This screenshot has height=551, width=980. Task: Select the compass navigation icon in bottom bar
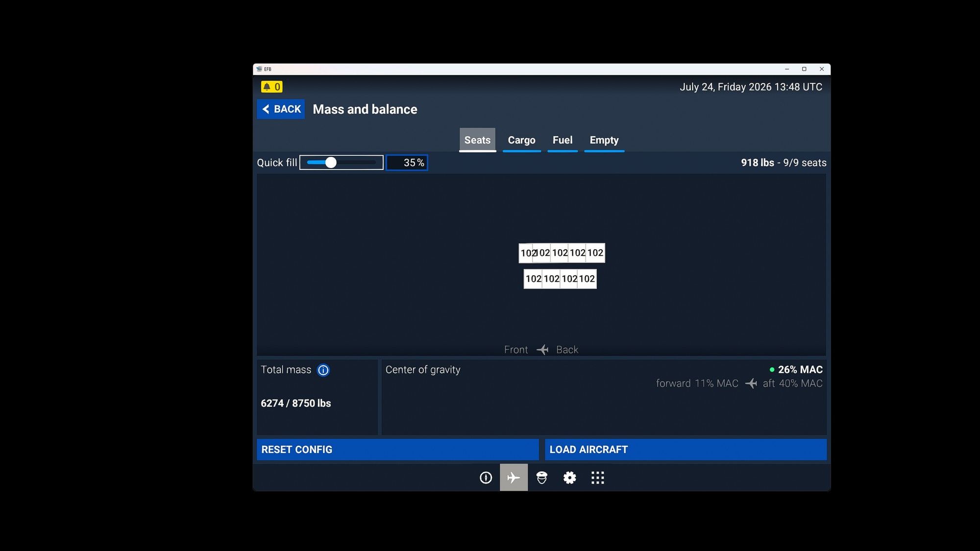[x=485, y=478]
